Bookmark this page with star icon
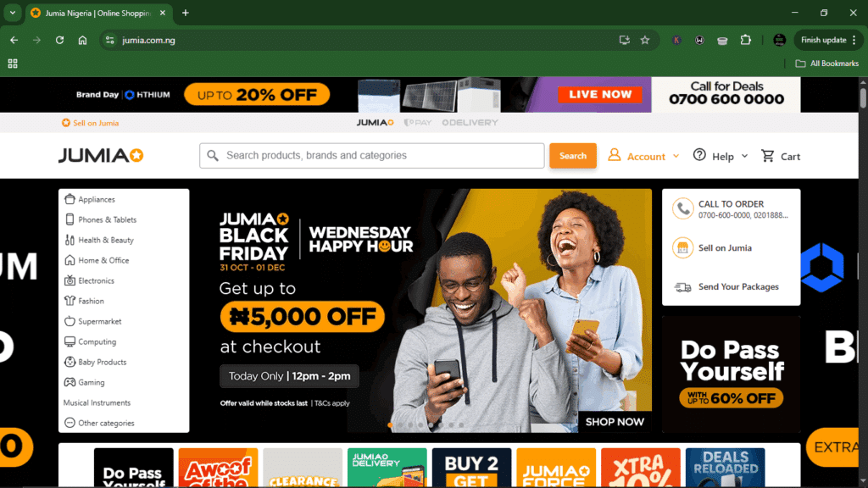This screenshot has height=488, width=868. click(x=645, y=40)
